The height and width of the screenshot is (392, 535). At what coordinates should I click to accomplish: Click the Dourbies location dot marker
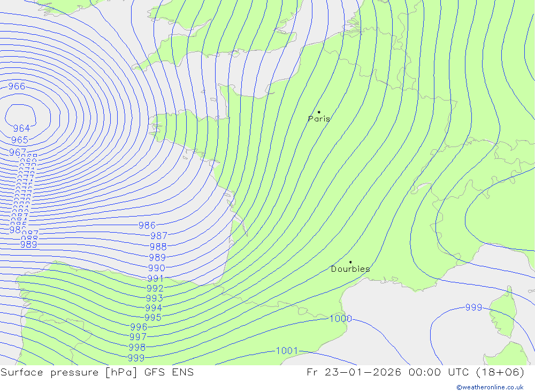click(x=350, y=262)
